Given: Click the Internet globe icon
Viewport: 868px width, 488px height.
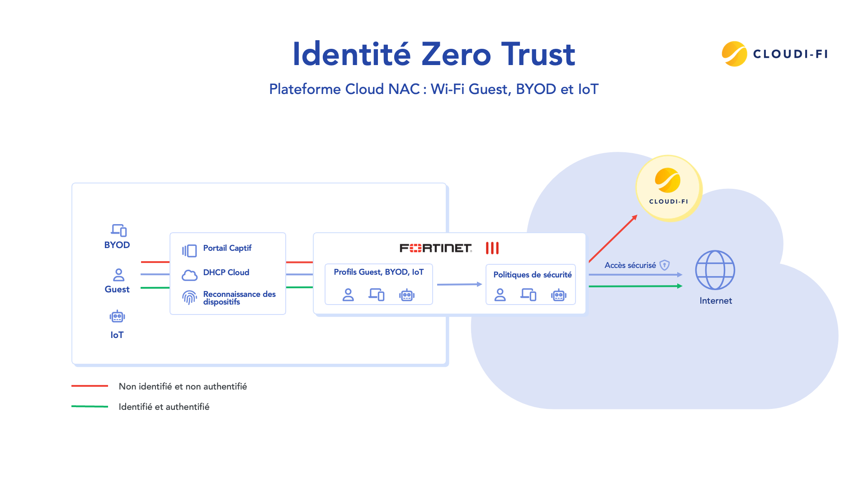Looking at the screenshot, I should pyautogui.click(x=715, y=270).
